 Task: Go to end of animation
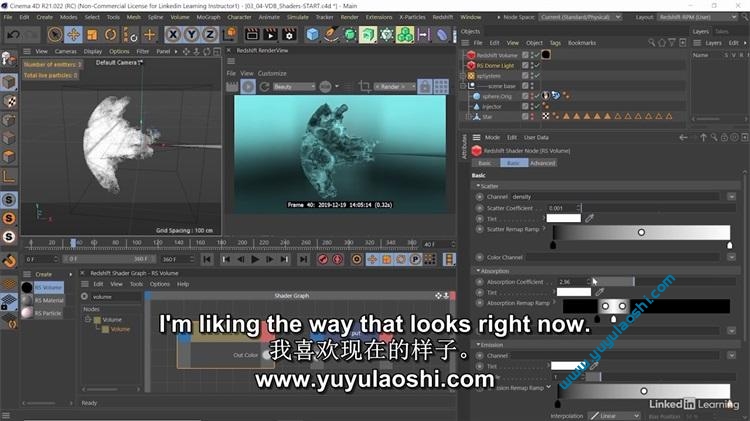click(303, 259)
